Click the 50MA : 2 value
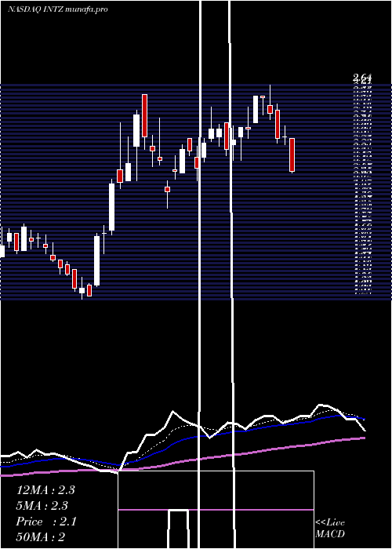 (41, 537)
